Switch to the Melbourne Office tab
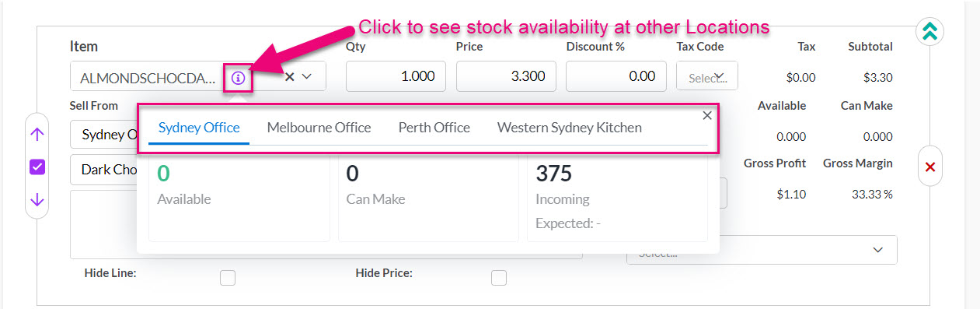Screen dimensions: 980x309 [x=319, y=128]
